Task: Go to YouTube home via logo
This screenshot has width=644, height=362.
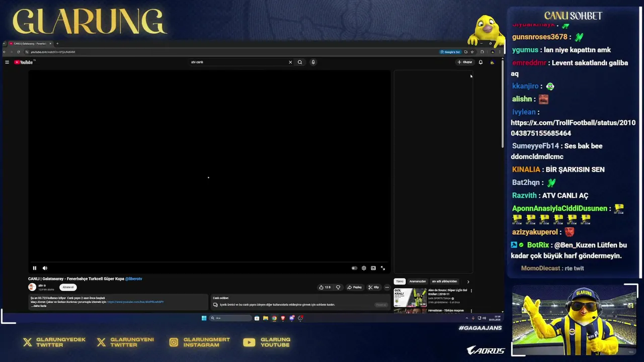Action: coord(24,62)
